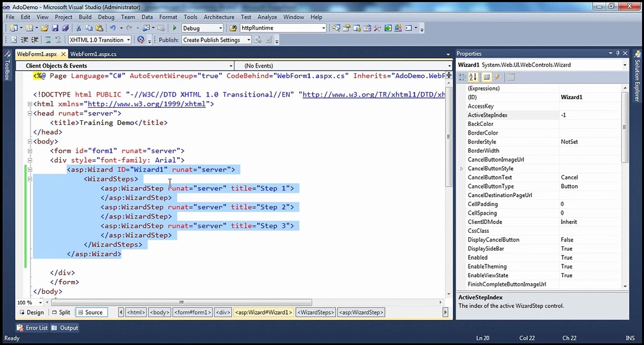Open the w3.org 1999 xhtml link
Screen dimensions: 644x345
pos(147,104)
